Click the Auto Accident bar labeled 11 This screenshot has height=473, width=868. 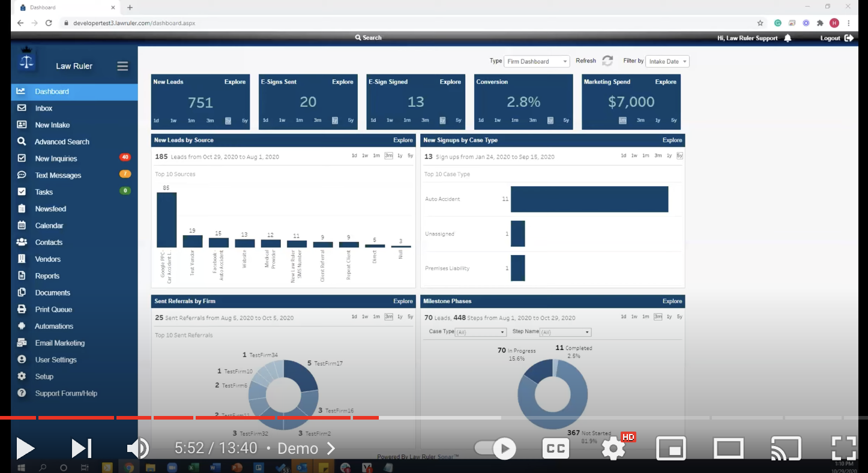click(589, 199)
